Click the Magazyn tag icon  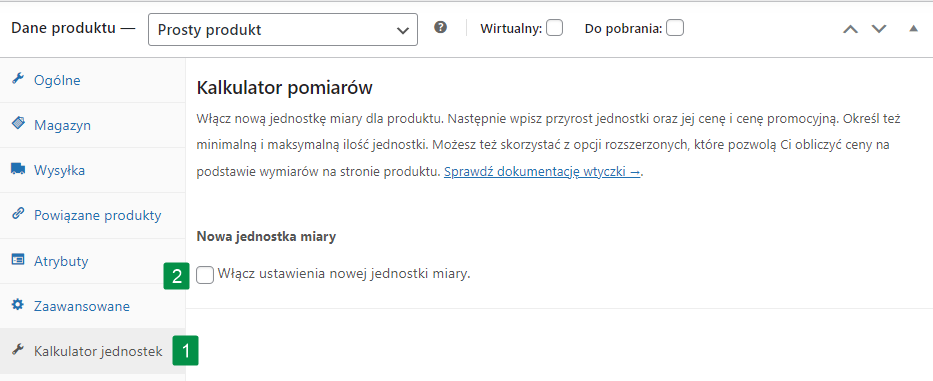(18, 124)
